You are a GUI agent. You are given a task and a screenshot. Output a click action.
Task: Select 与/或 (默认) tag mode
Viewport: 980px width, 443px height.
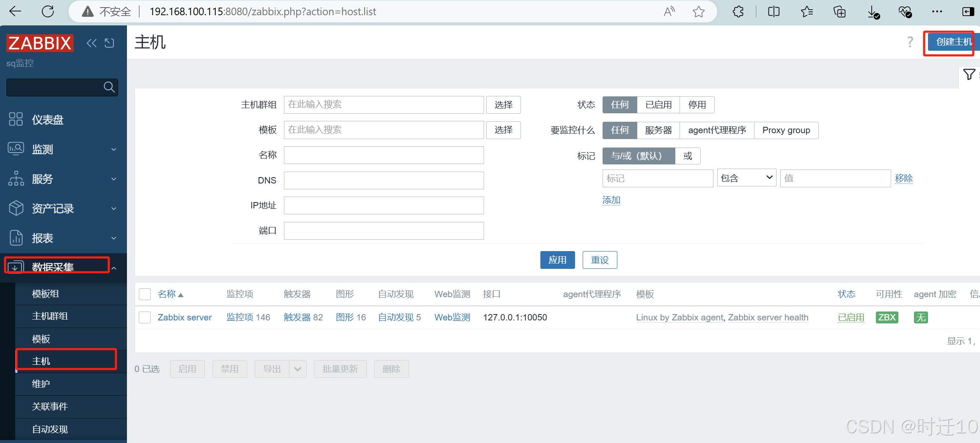point(639,156)
